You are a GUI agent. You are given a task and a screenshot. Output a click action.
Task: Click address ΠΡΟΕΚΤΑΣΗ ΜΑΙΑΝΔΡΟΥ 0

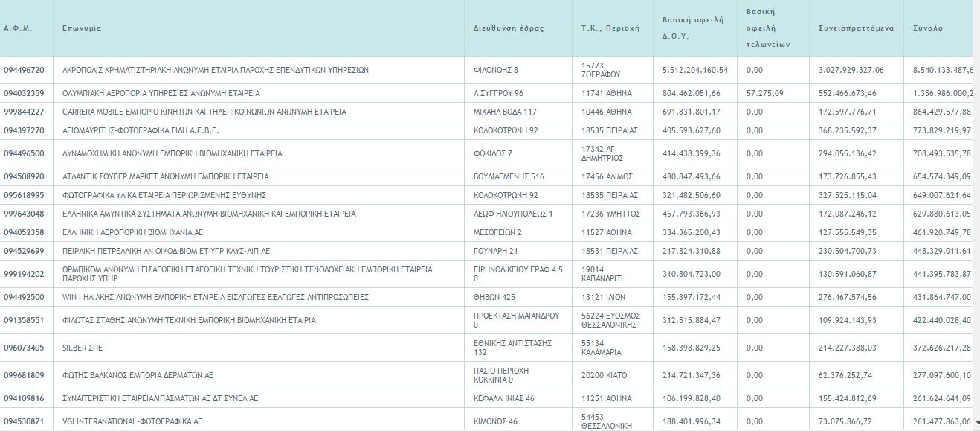coord(516,320)
